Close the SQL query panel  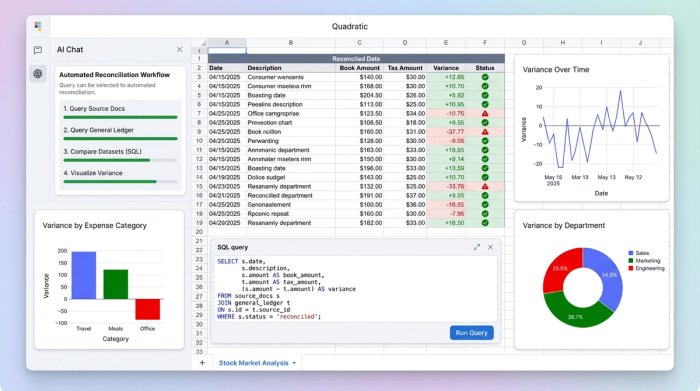tap(490, 247)
